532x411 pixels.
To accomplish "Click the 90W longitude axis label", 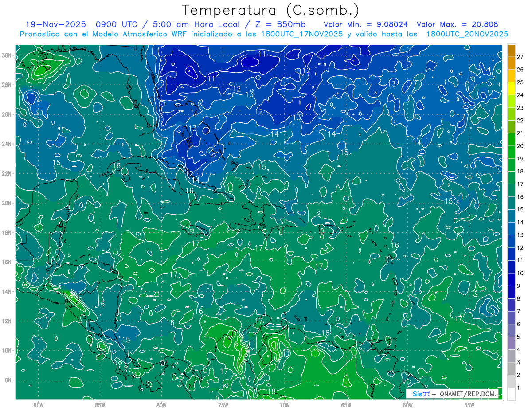I will click(38, 405).
